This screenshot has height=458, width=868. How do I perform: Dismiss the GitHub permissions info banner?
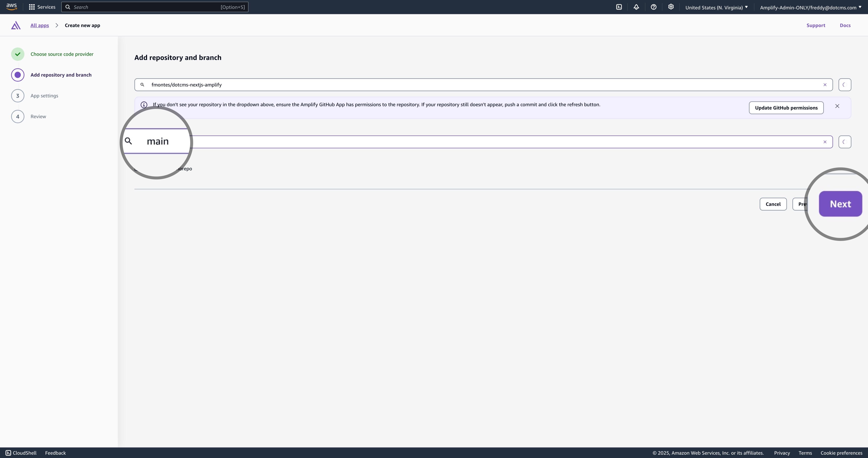click(x=837, y=106)
